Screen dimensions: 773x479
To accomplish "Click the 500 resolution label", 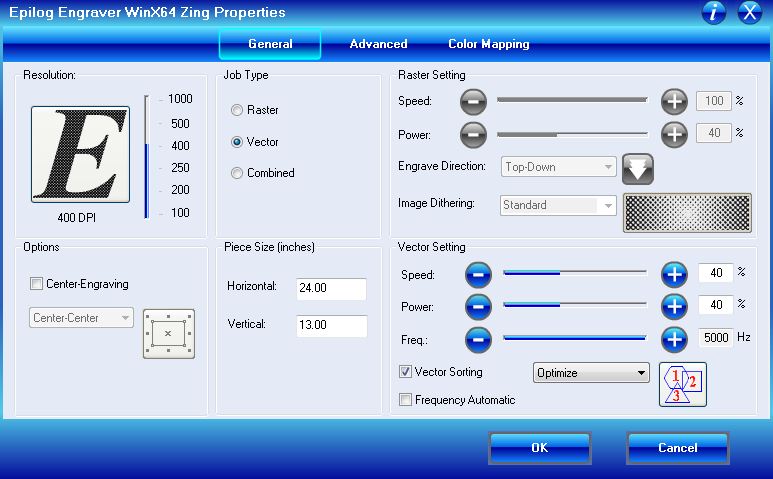I will click(180, 123).
